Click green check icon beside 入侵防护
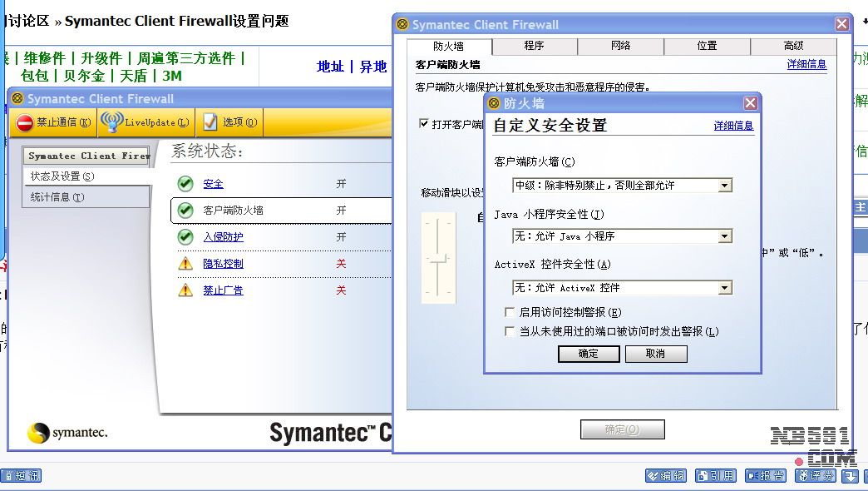Screen dimensions: 868x491 point(185,237)
